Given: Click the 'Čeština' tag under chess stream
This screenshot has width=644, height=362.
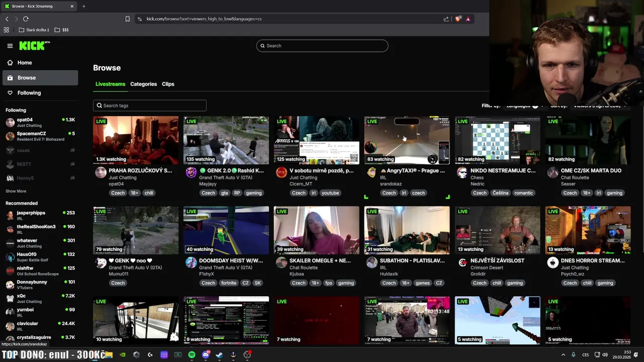Looking at the screenshot, I should pyautogui.click(x=500, y=193).
